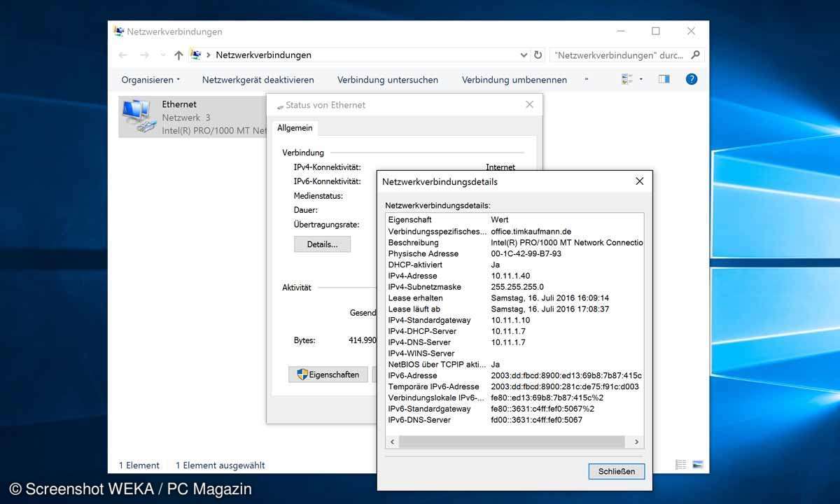Close the Status von Ethernet dialog
The width and height of the screenshot is (840, 504).
click(530, 105)
